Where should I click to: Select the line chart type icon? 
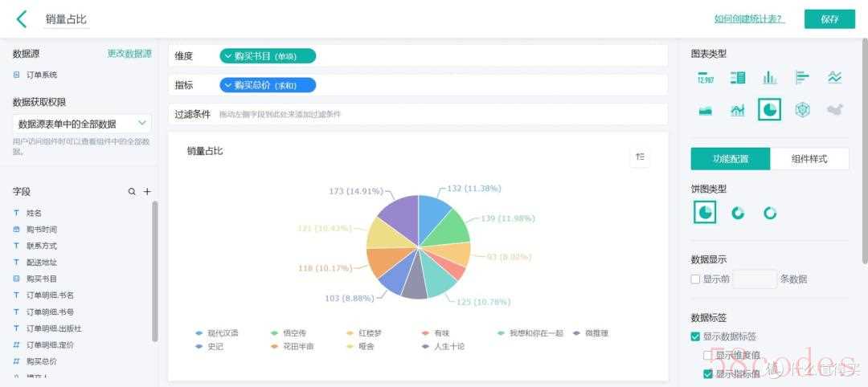pos(834,78)
